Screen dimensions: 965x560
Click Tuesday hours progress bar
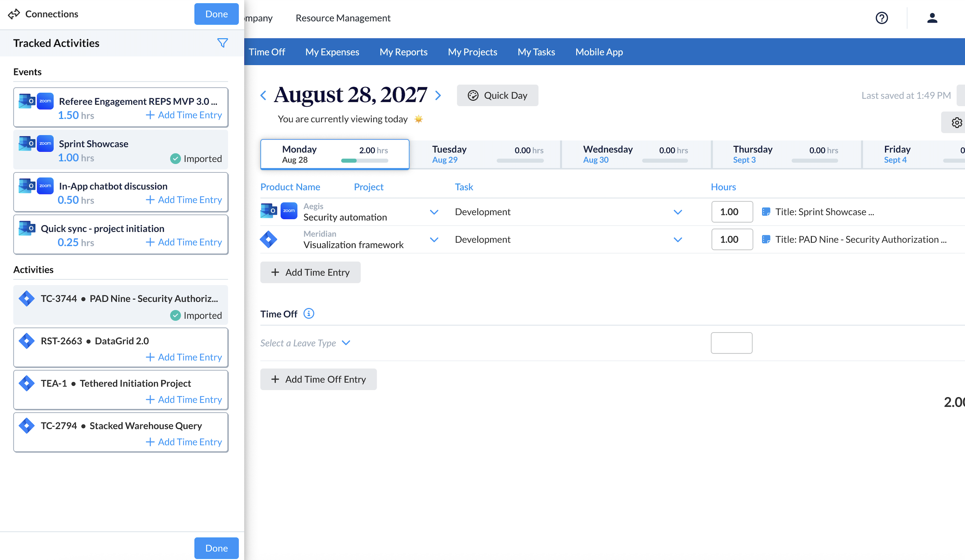[520, 161]
